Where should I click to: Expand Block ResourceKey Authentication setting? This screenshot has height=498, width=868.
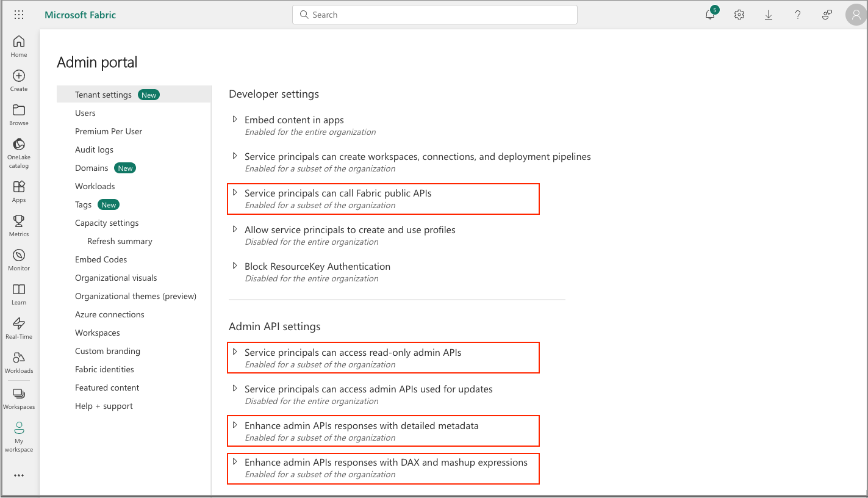[235, 266]
